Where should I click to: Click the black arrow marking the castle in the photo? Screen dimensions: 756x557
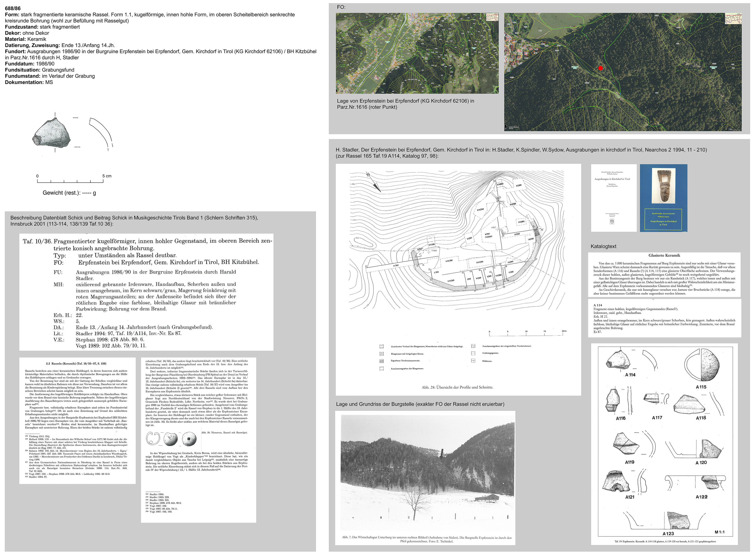[x=442, y=453]
